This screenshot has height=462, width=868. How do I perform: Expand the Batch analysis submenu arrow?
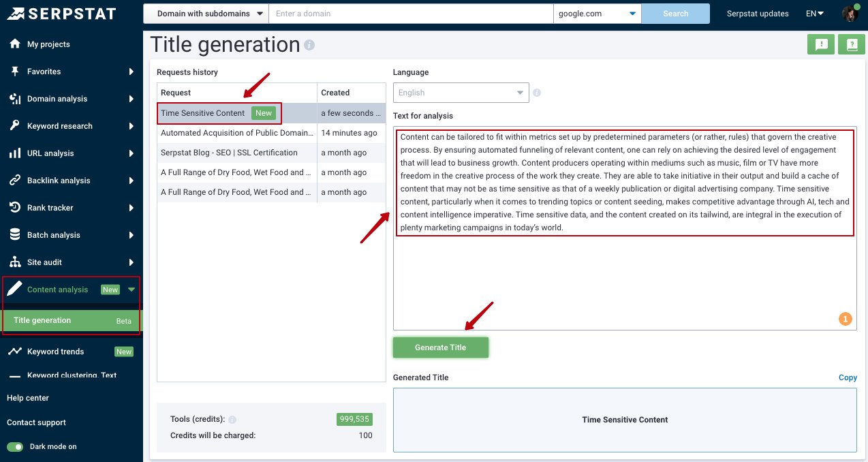click(131, 235)
